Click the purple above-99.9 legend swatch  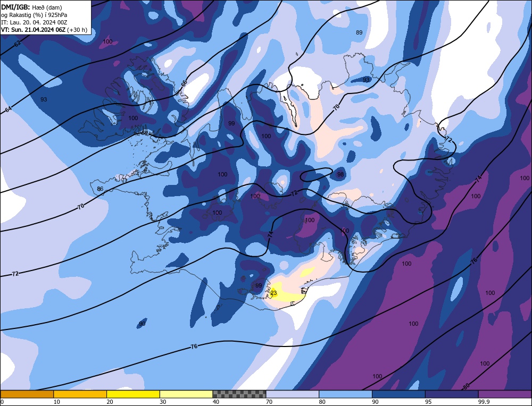coord(505,394)
